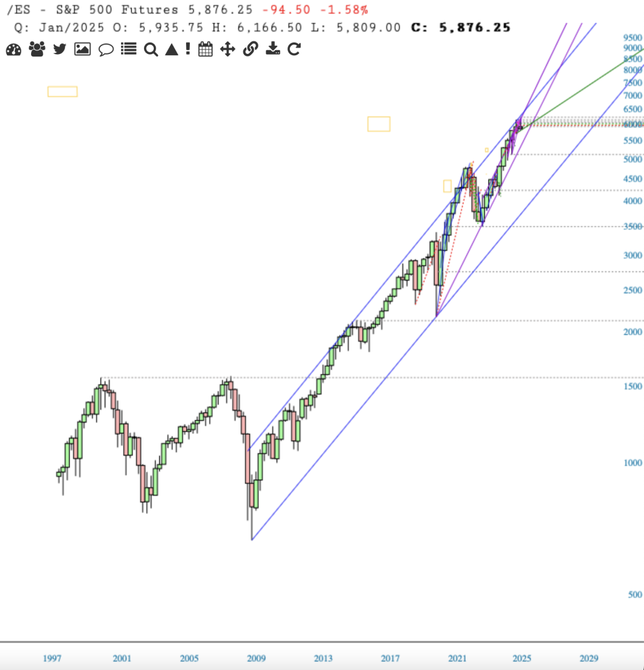Open the calendar icon
The height and width of the screenshot is (670, 644).
[205, 49]
